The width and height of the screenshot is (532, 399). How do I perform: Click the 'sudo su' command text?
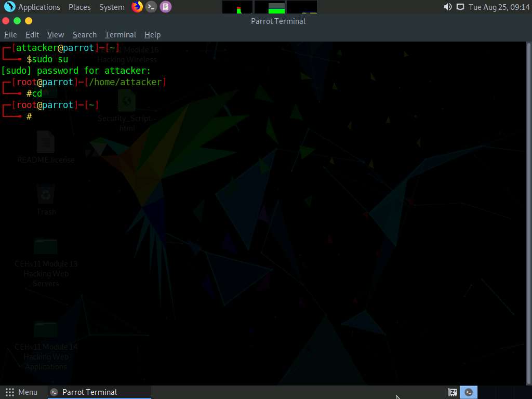[50, 59]
